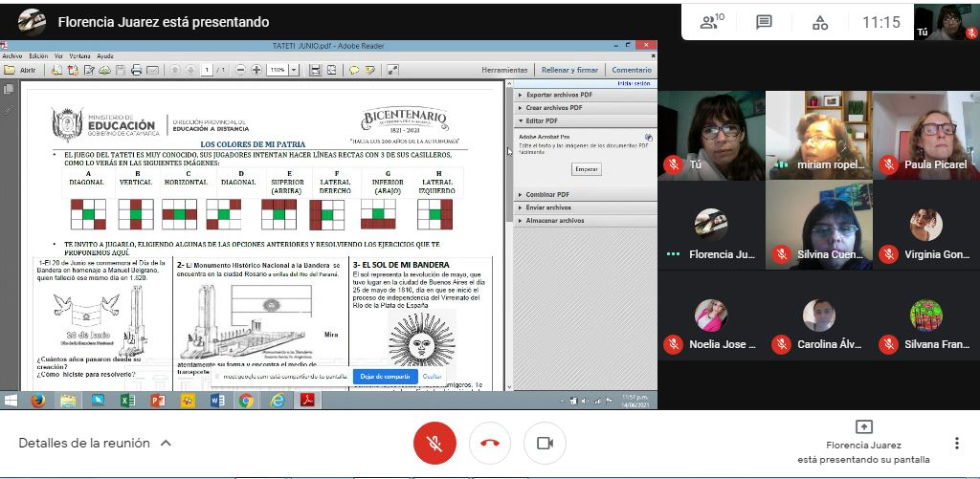Open the participants list in Meet
The height and width of the screenshot is (479, 980).
711,23
